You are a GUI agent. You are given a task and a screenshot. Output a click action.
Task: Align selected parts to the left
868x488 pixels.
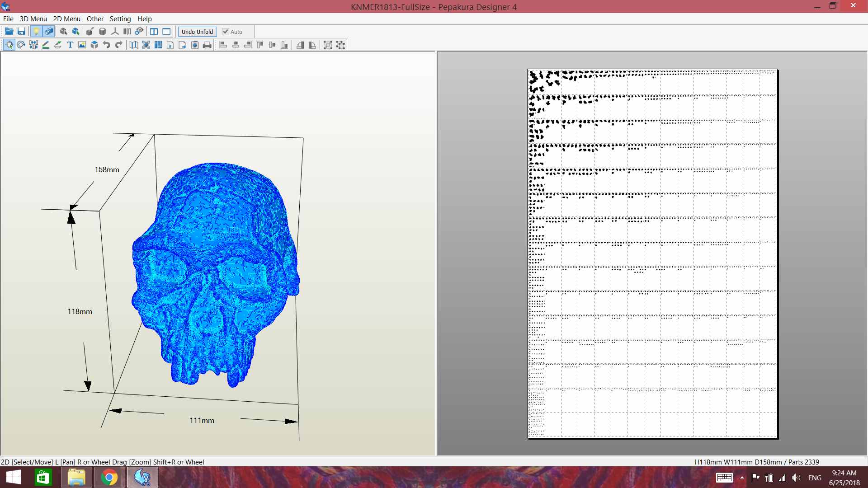pyautogui.click(x=223, y=45)
